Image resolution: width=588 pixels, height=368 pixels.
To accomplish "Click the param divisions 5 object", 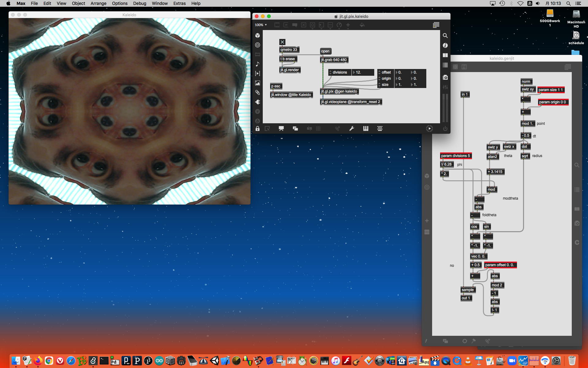I will pos(455,156).
